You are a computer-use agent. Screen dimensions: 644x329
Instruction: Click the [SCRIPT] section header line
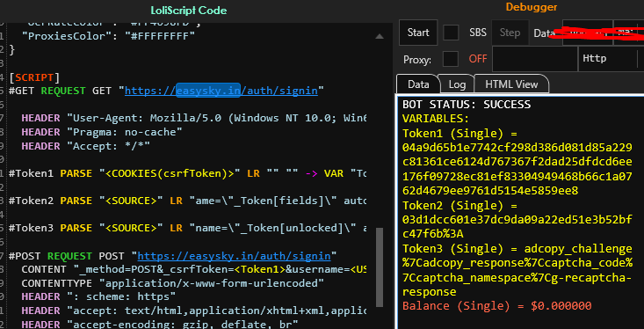pyautogui.click(x=34, y=77)
